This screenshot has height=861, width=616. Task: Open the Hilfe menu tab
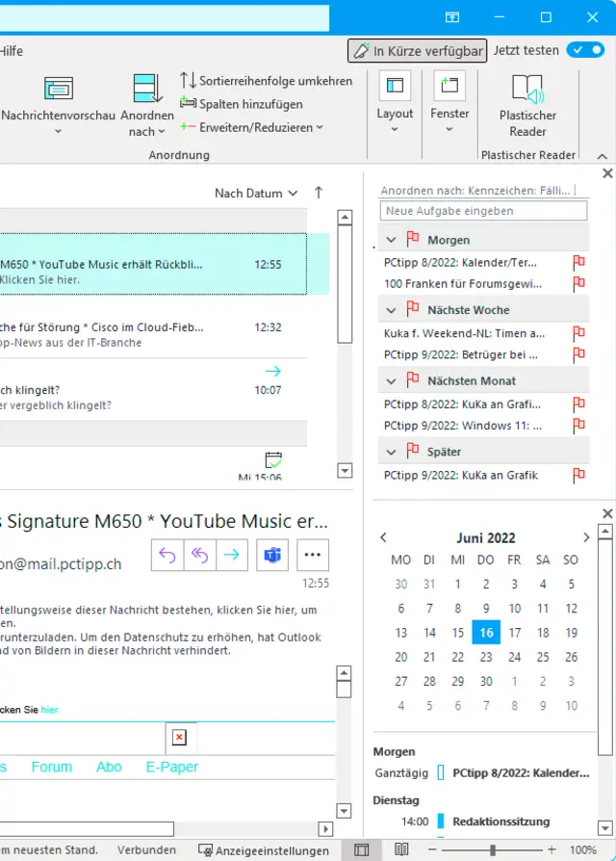pyautogui.click(x=12, y=51)
